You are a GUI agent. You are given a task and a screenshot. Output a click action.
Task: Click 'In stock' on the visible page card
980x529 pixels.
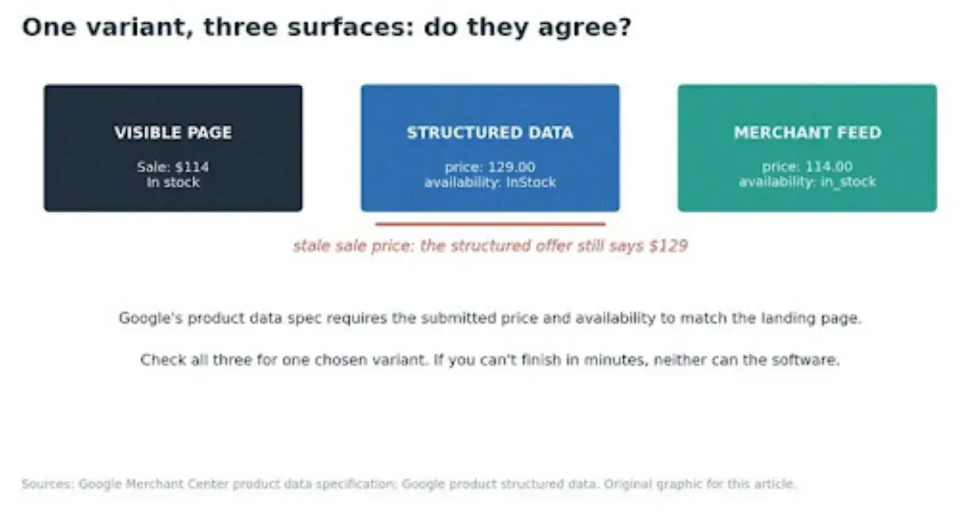click(173, 182)
